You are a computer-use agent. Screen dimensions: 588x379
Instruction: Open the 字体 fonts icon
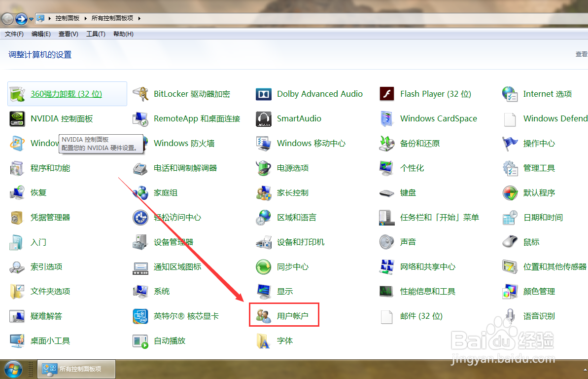tap(264, 341)
